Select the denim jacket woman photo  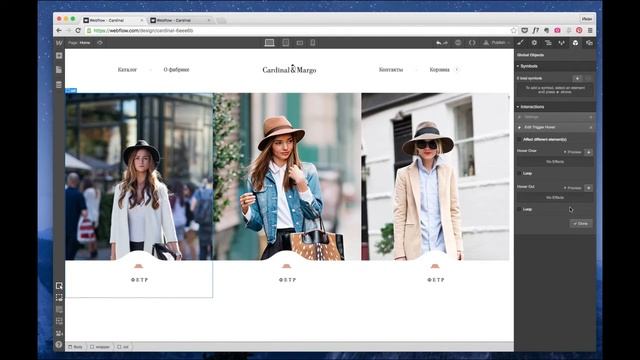pyautogui.click(x=287, y=176)
